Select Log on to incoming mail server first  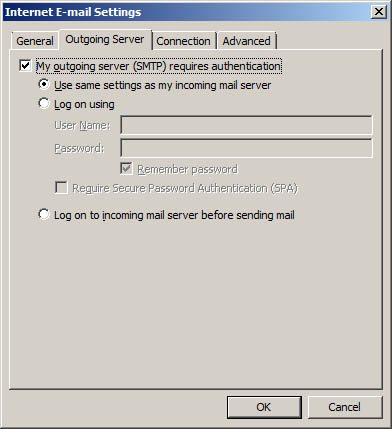44,214
